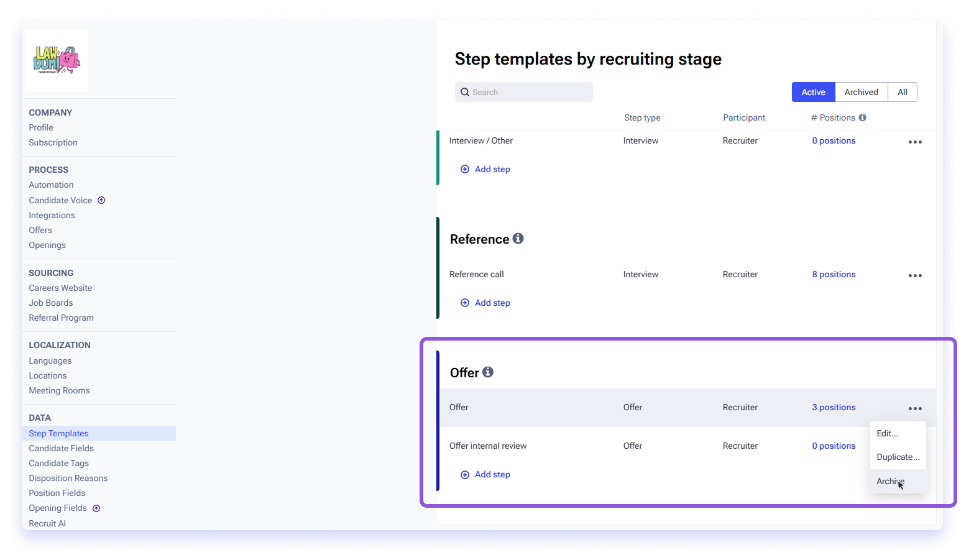Click the plus icon under Offer internal review
979x560 pixels.
click(x=465, y=475)
